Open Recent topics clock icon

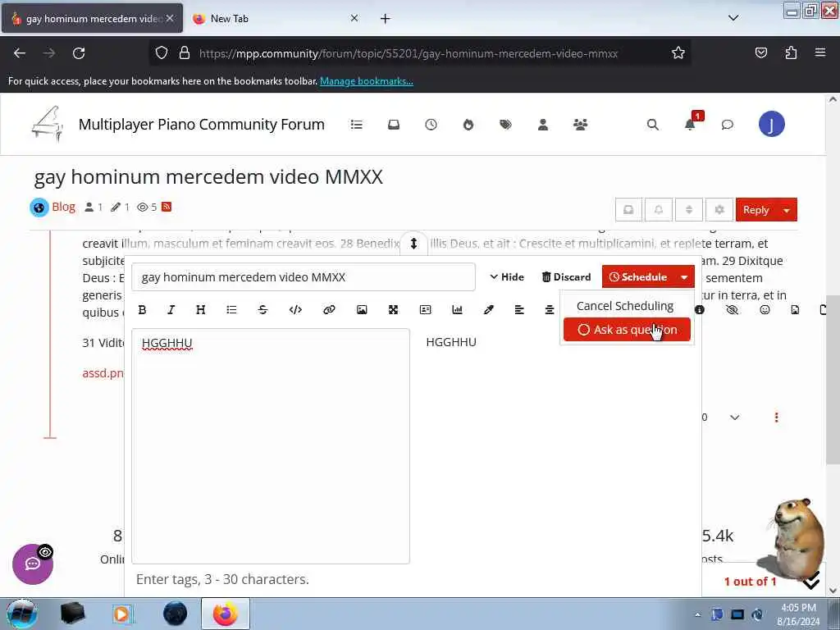431,125
